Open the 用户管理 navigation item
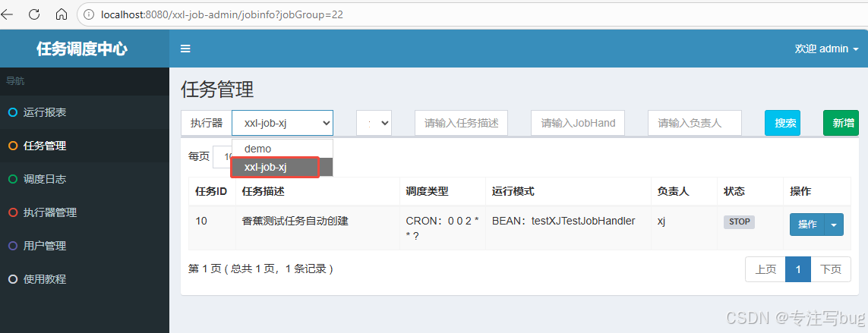The image size is (868, 333). tap(85, 246)
